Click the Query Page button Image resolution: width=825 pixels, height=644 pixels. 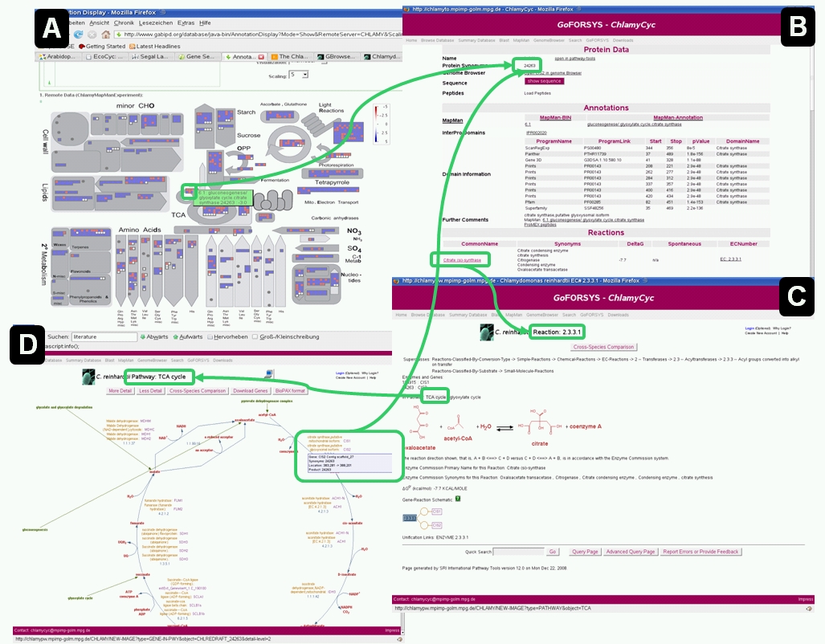pyautogui.click(x=585, y=552)
